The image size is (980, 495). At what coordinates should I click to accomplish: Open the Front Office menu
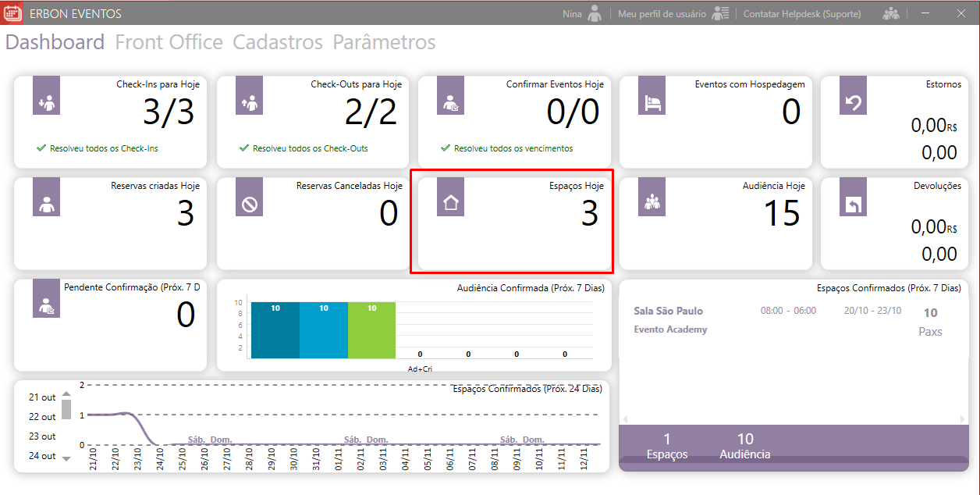[x=169, y=42]
